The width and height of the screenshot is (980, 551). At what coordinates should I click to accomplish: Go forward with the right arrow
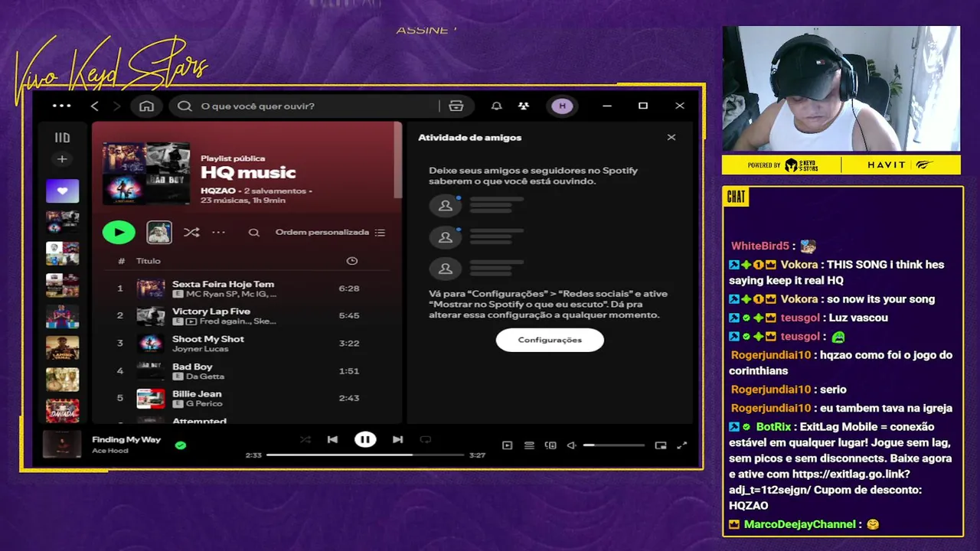[x=116, y=106]
